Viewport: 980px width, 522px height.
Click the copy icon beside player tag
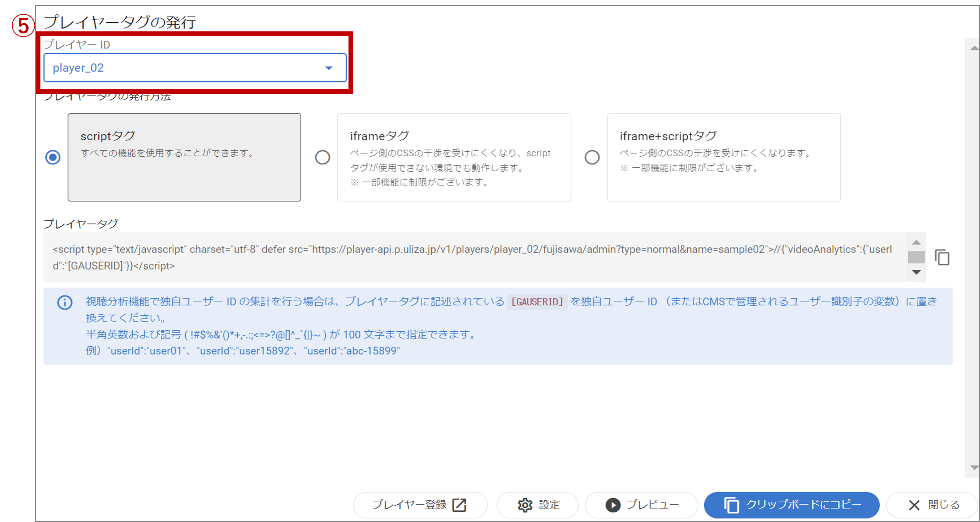click(942, 257)
